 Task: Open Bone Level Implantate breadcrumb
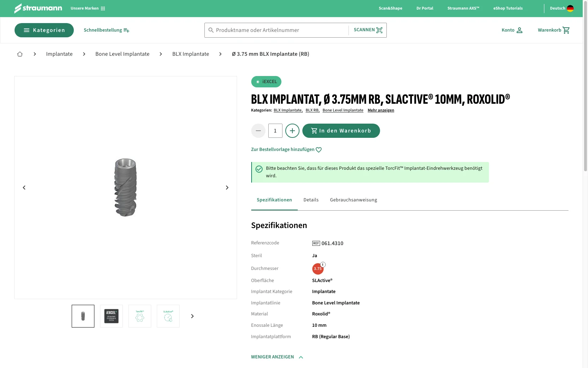tap(122, 54)
